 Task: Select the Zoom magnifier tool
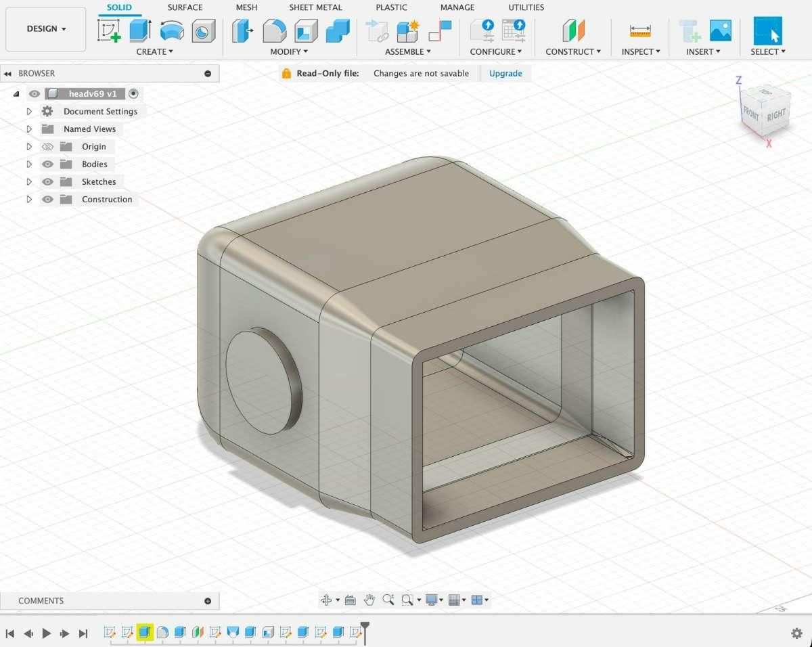(x=388, y=600)
